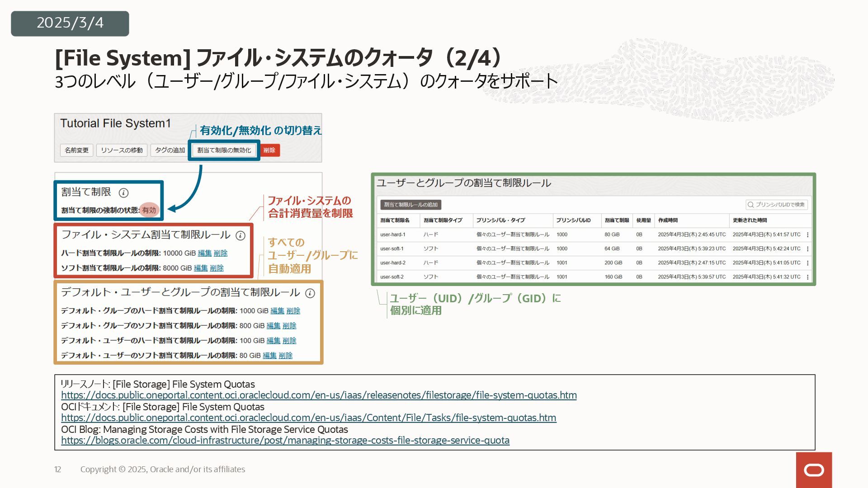Open the blogs.oracle.com storage quota link
The height and width of the screenshot is (488, 868).
pyautogui.click(x=285, y=441)
